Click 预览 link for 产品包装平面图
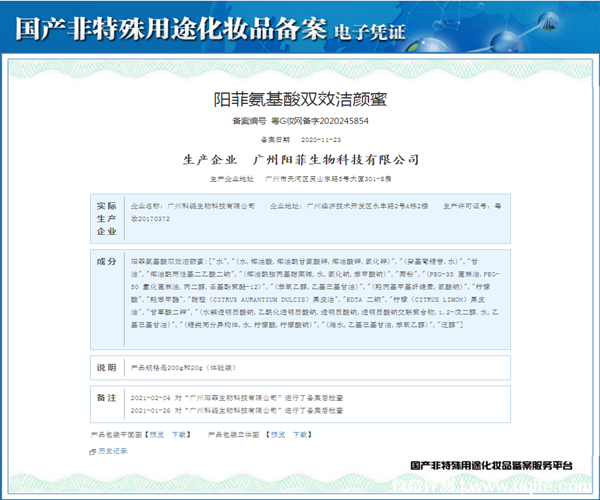Screen dimensions: 600x500 pyautogui.click(x=157, y=435)
